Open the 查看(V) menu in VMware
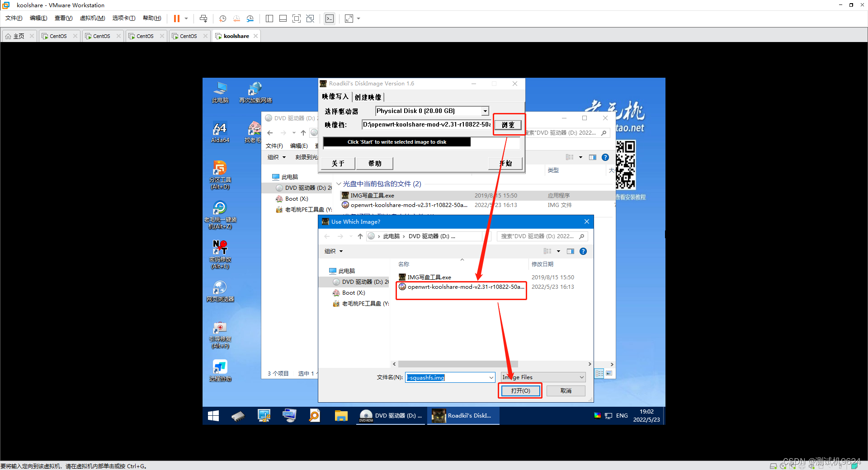868x470 pixels. point(63,18)
